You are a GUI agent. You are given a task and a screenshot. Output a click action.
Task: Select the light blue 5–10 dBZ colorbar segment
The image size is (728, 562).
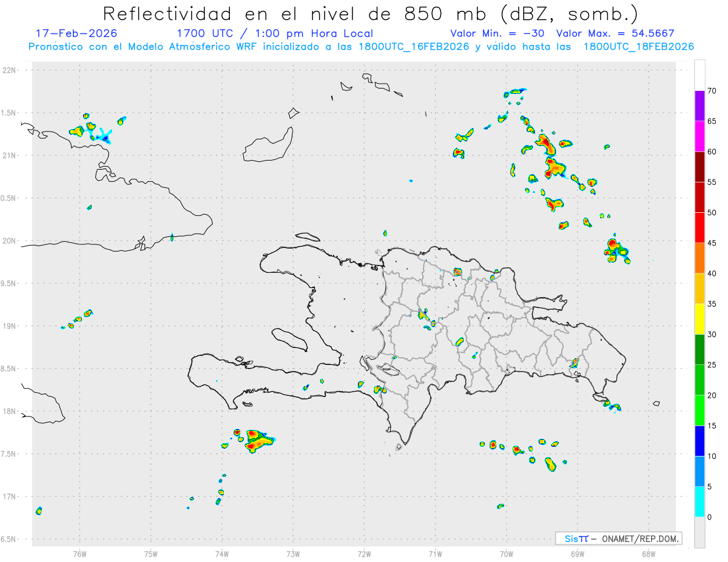tap(699, 471)
